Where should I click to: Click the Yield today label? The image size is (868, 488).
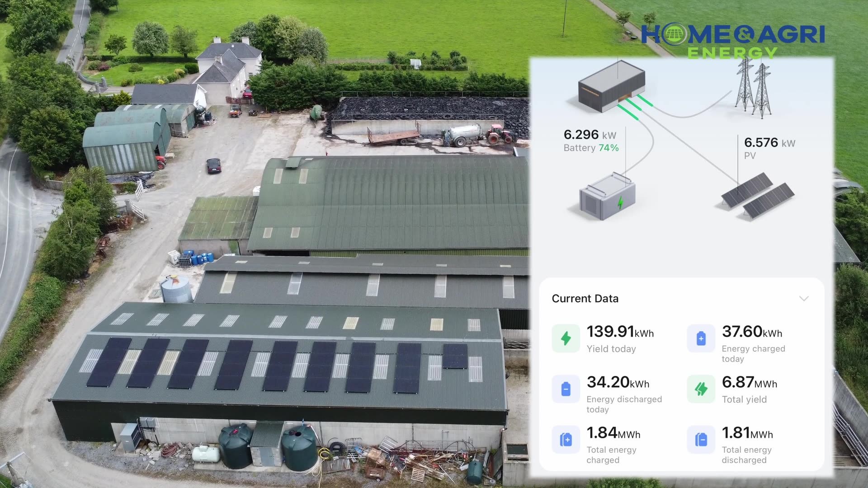point(611,349)
